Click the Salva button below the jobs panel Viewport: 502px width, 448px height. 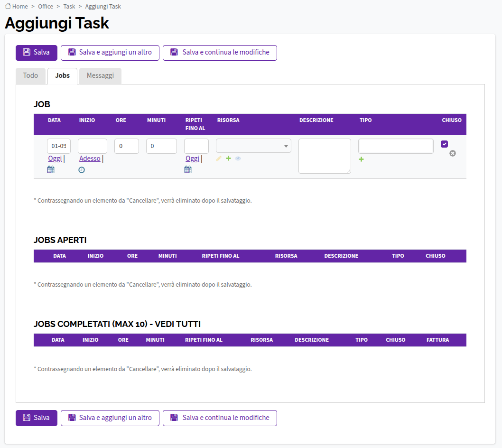click(37, 418)
